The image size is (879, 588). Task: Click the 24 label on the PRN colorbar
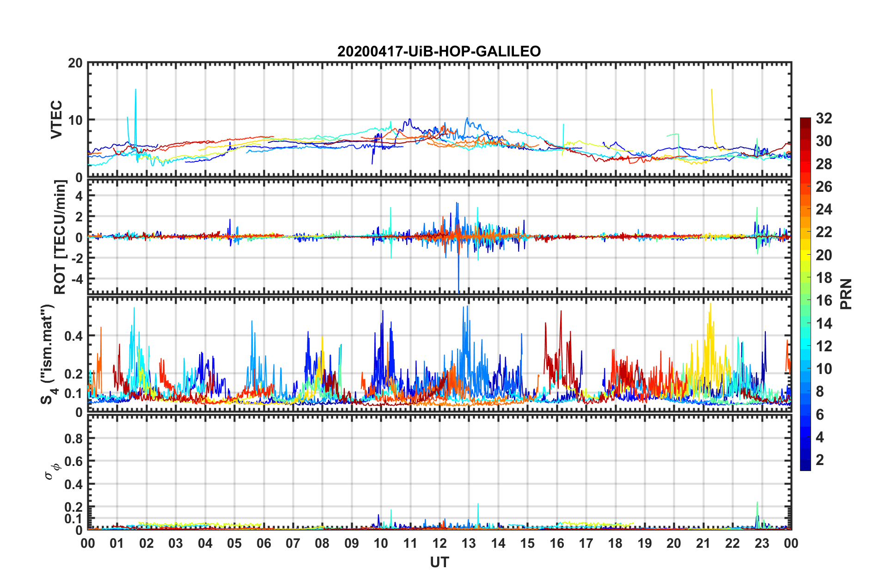[x=824, y=209]
